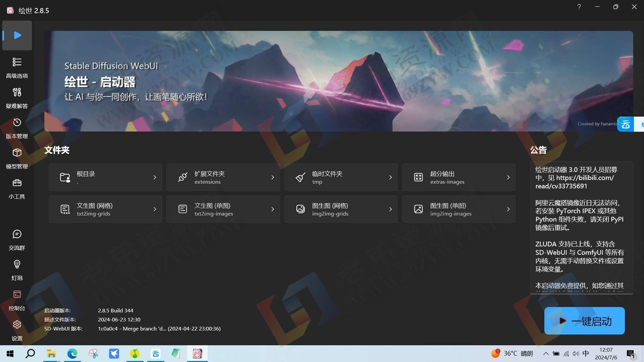644x362 pixels.
Task: Click the 超分输出 upscale icon
Action: click(418, 177)
